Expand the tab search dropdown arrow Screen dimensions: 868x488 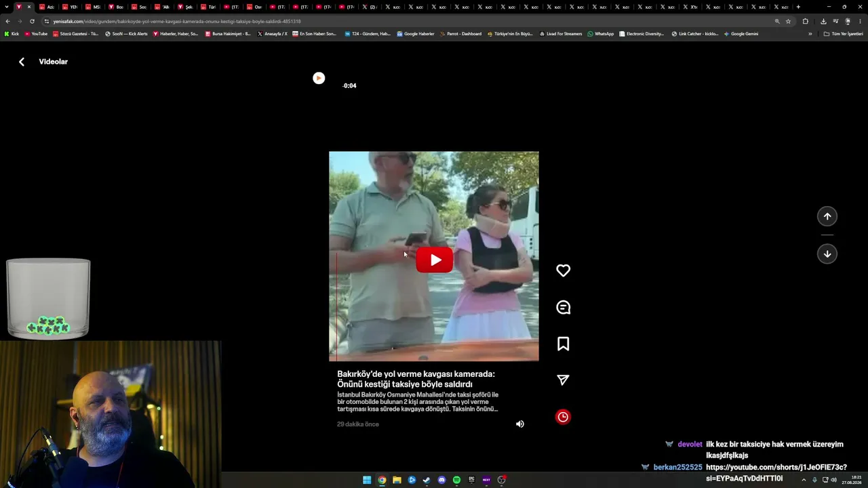click(7, 7)
